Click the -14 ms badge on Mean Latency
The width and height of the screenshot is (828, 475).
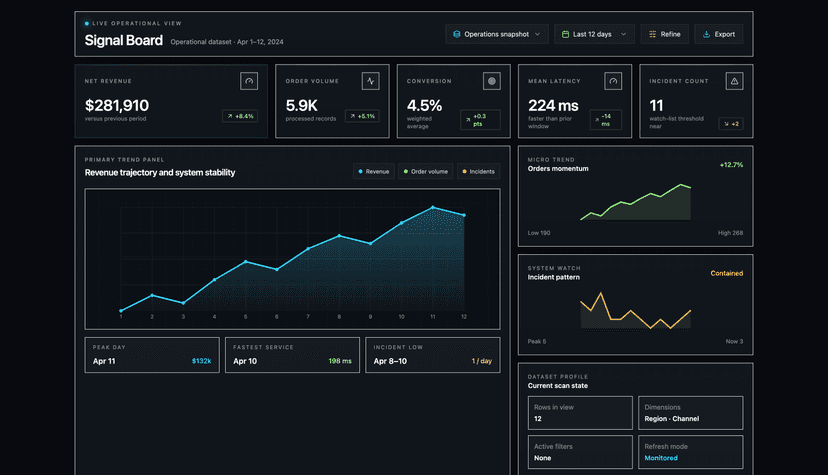(606, 120)
